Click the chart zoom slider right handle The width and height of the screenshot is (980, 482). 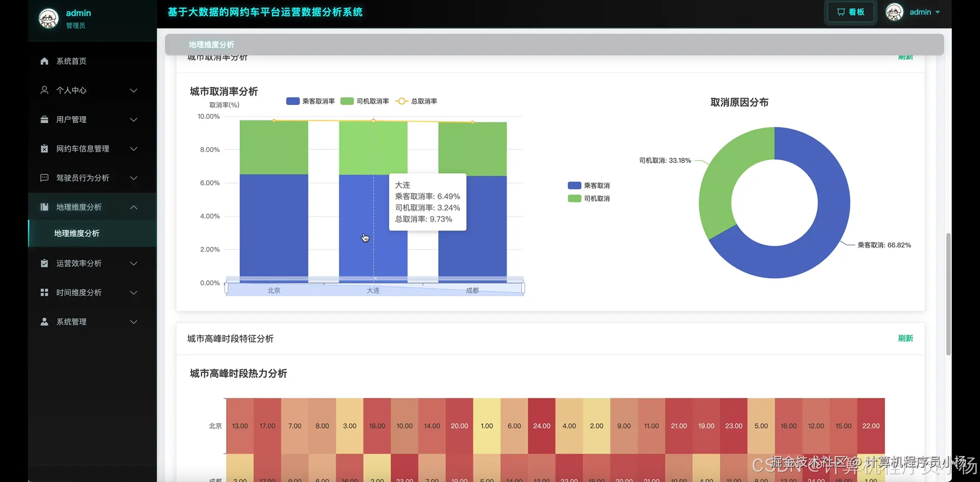[x=523, y=289]
